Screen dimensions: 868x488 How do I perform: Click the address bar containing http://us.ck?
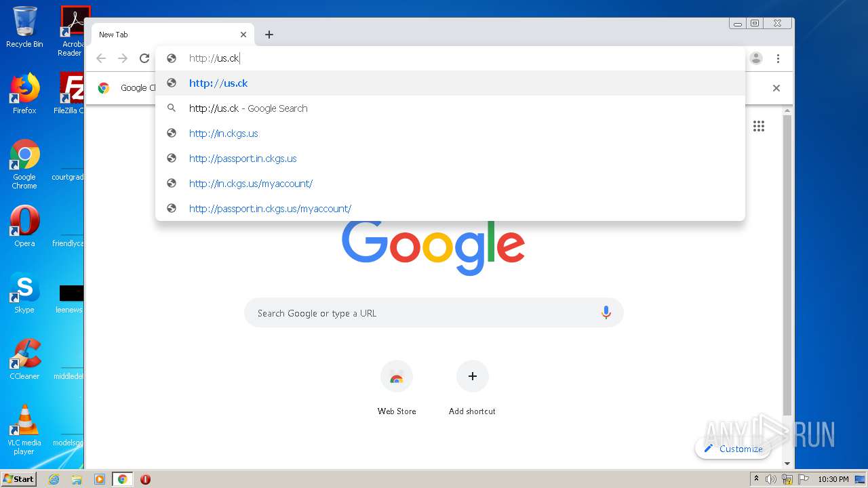[x=450, y=58]
